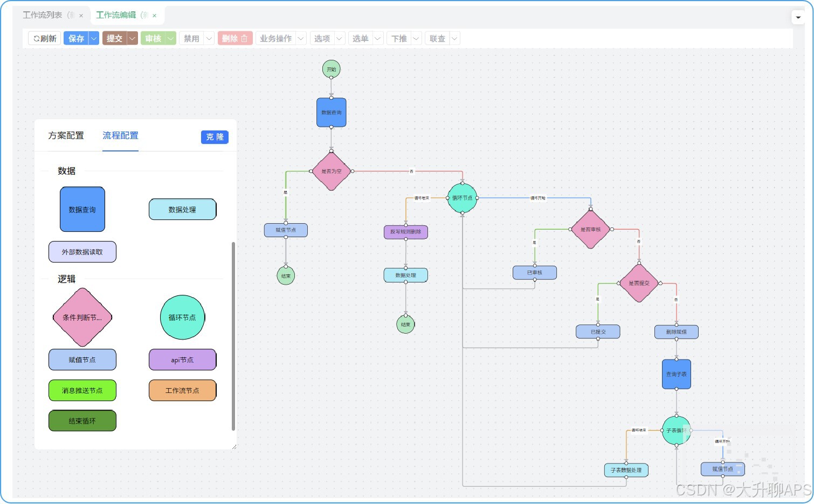
Task: Select the 子表数据处理 node
Action: [626, 470]
